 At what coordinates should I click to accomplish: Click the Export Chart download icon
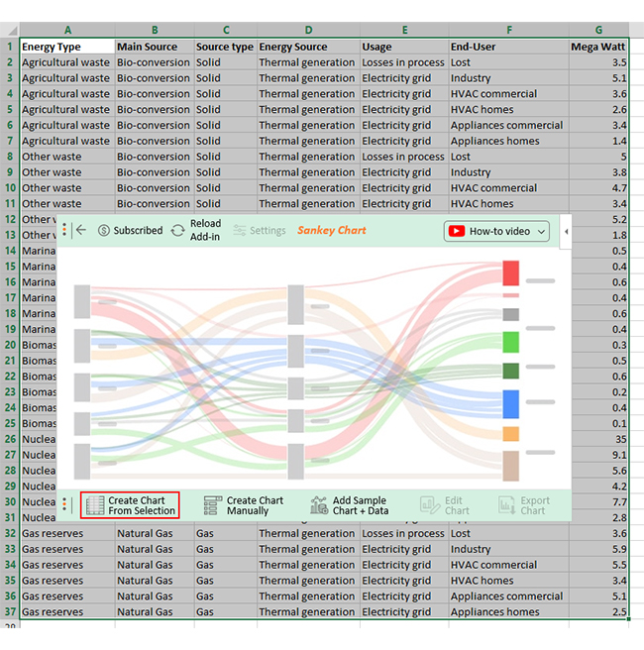(507, 505)
